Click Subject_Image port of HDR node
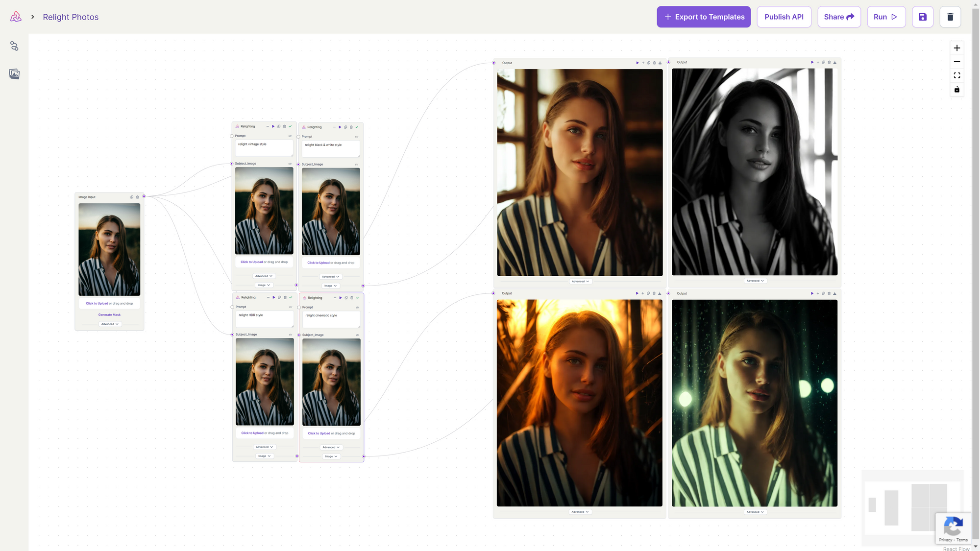The image size is (980, 551). (232, 335)
